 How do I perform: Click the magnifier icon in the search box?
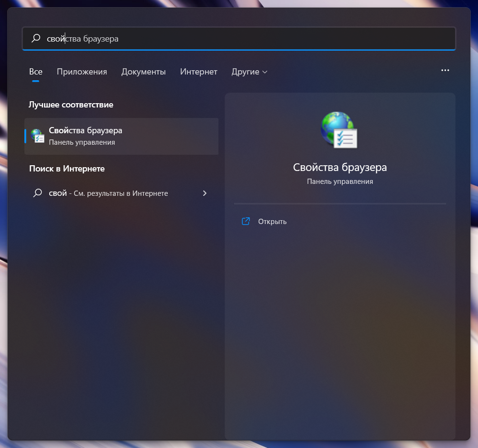tap(36, 38)
